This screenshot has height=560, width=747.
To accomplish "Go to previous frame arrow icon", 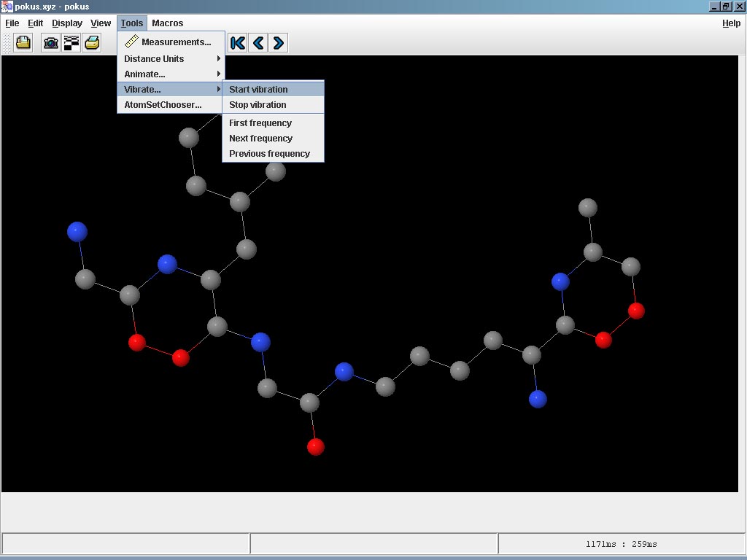I will point(258,43).
